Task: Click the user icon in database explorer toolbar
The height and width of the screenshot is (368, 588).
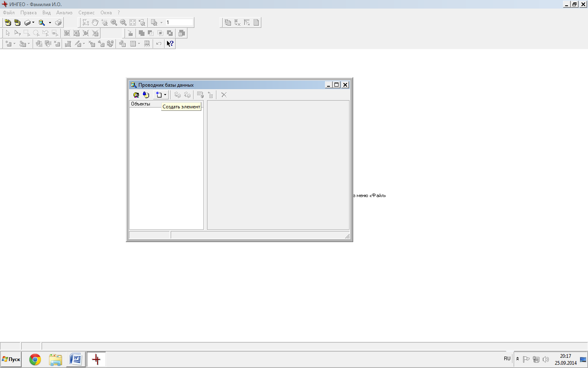Action: point(136,95)
